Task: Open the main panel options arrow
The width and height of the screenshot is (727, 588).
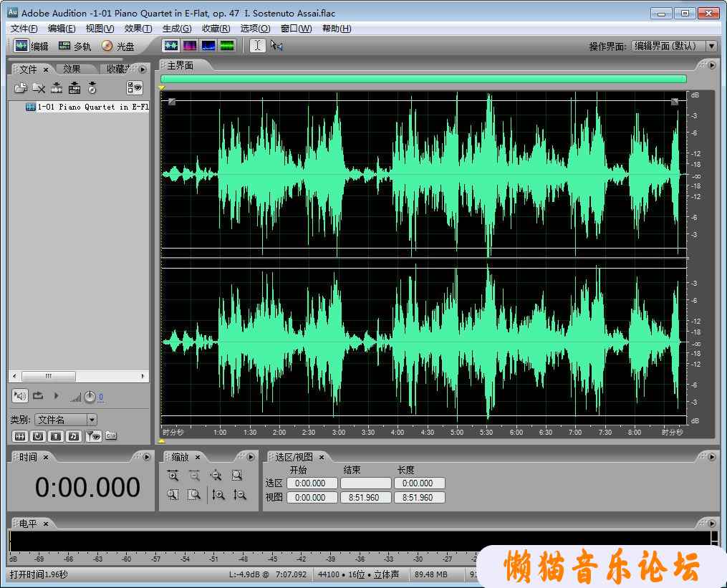Action: coord(712,65)
